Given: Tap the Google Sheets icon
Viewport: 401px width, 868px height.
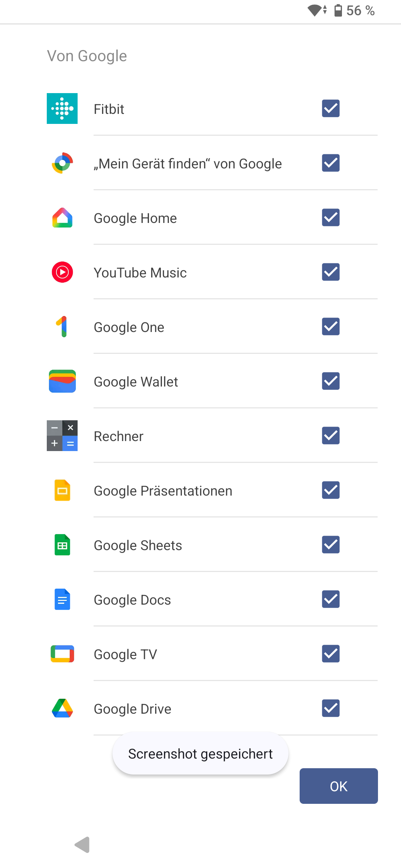Looking at the screenshot, I should (62, 545).
